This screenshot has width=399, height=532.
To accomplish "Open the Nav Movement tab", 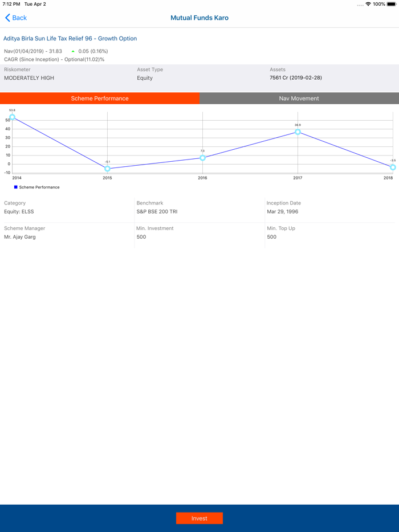I will (299, 99).
